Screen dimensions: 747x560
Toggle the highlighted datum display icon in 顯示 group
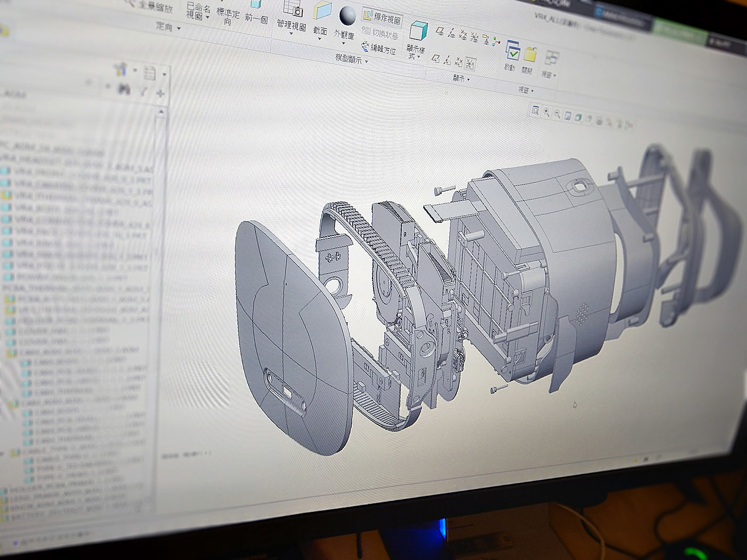click(x=469, y=64)
